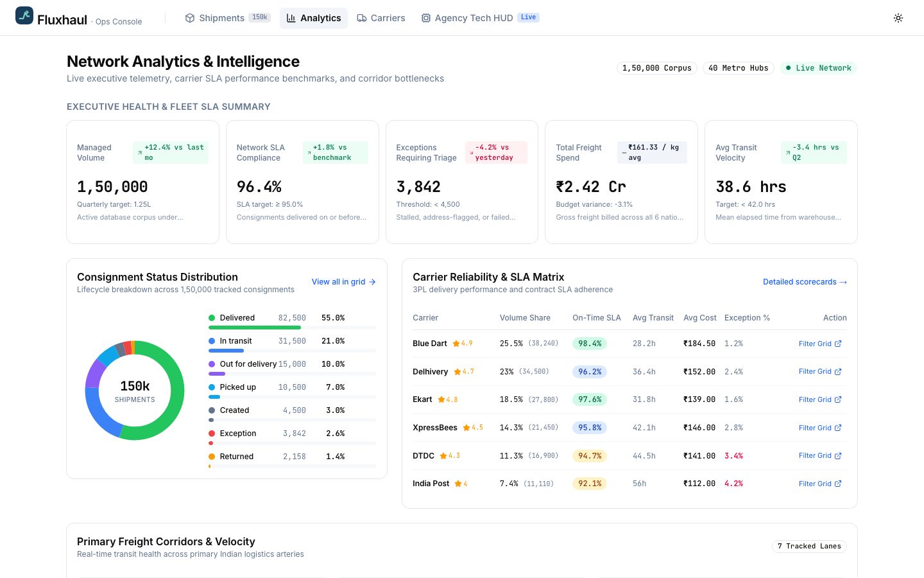Click Filter Grid for Blue Dart

(x=820, y=344)
